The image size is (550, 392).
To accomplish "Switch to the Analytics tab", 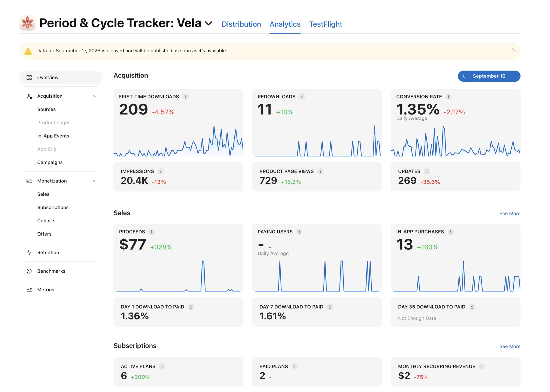I will click(285, 24).
